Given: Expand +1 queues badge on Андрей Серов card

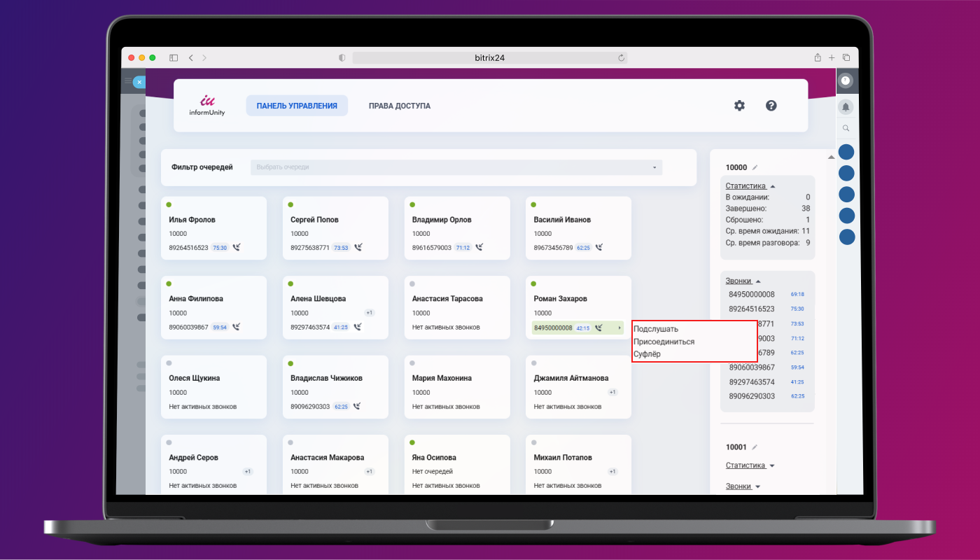Looking at the screenshot, I should 248,471.
